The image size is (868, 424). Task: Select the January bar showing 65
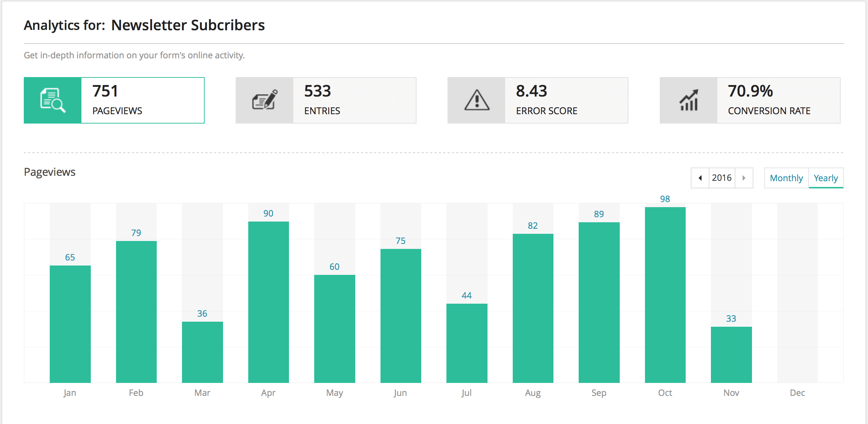(x=70, y=324)
